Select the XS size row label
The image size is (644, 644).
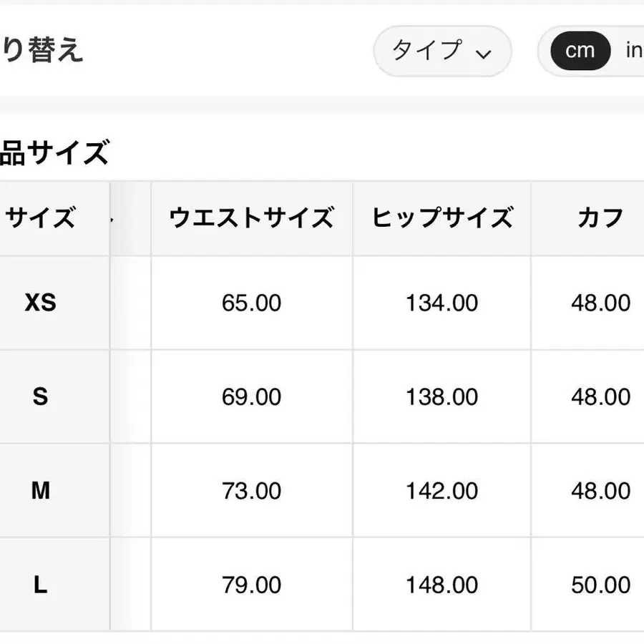click(41, 303)
